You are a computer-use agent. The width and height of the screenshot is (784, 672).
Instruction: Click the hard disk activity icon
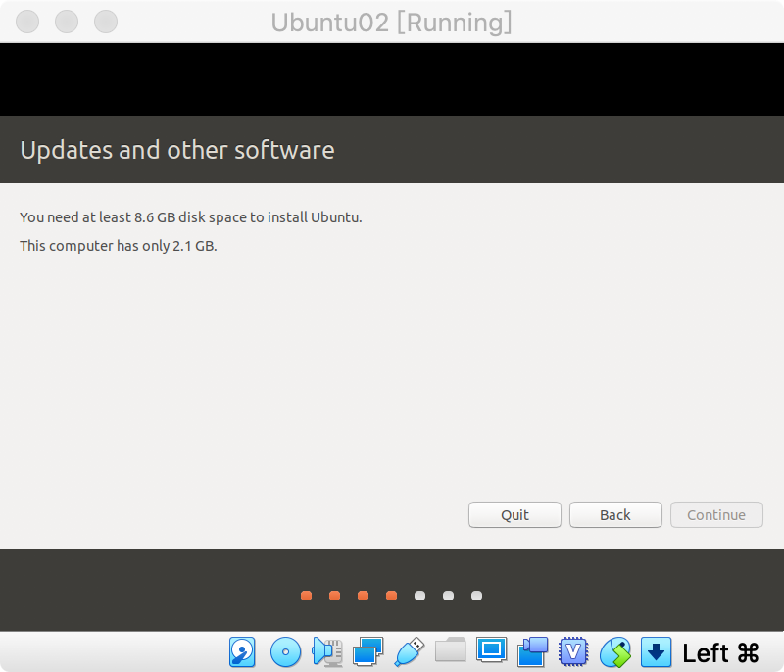[242, 652]
